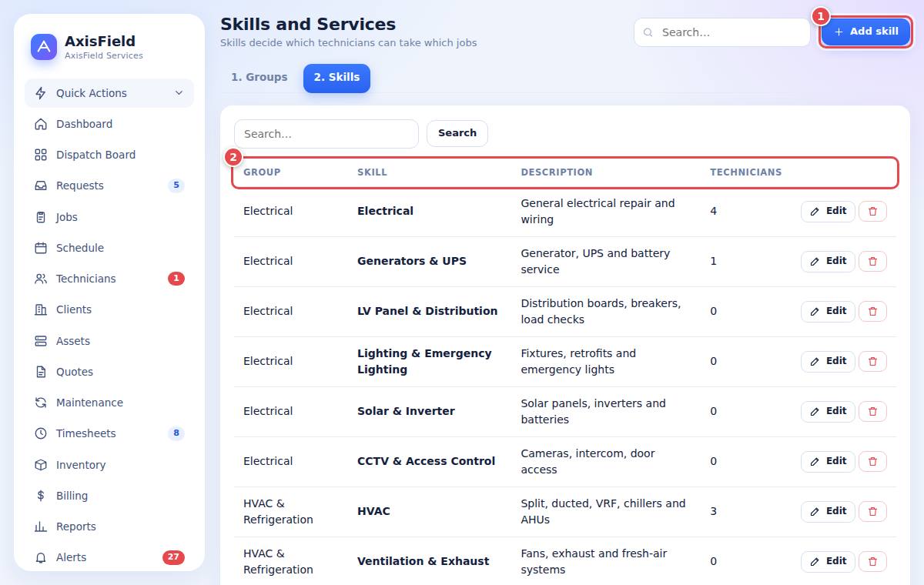924x585 pixels.
Task: Click the Generators & UPS skill name
Action: click(x=412, y=261)
